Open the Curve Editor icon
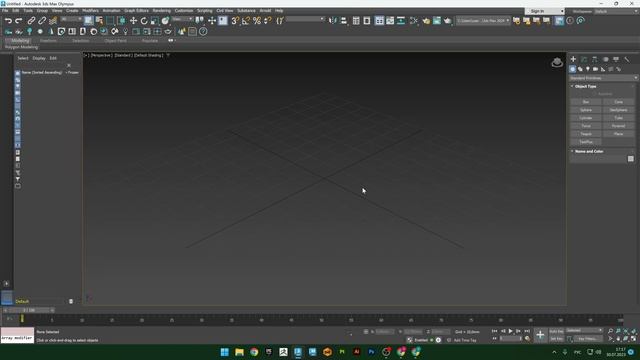The image size is (640, 360). click(390, 20)
